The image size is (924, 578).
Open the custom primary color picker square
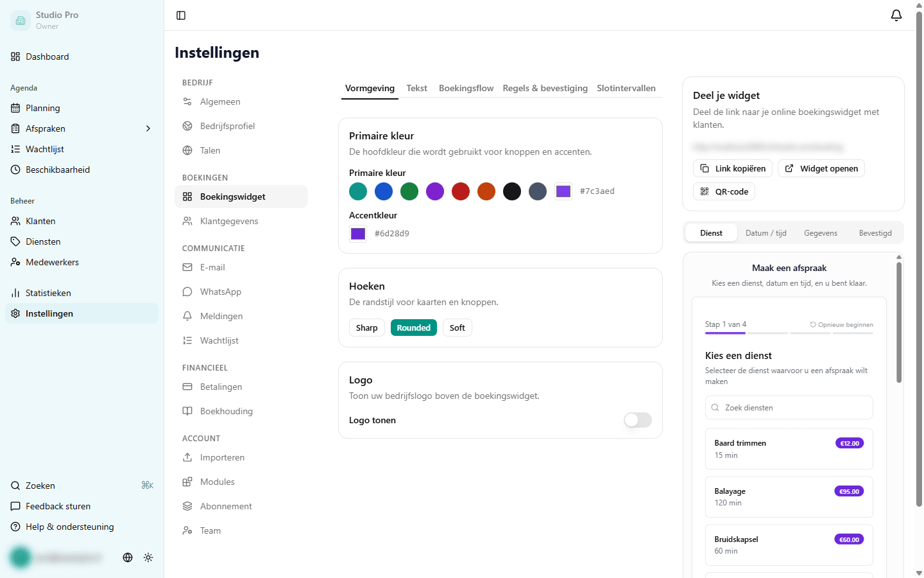pos(563,191)
